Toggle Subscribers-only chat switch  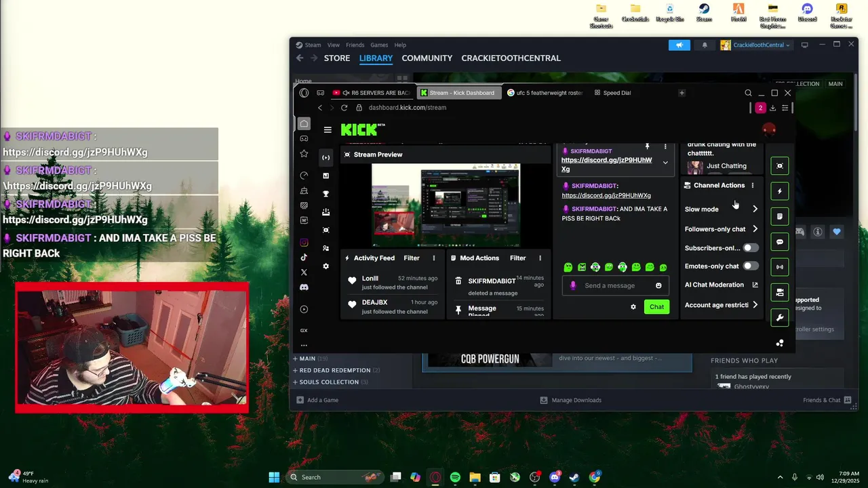pos(751,248)
